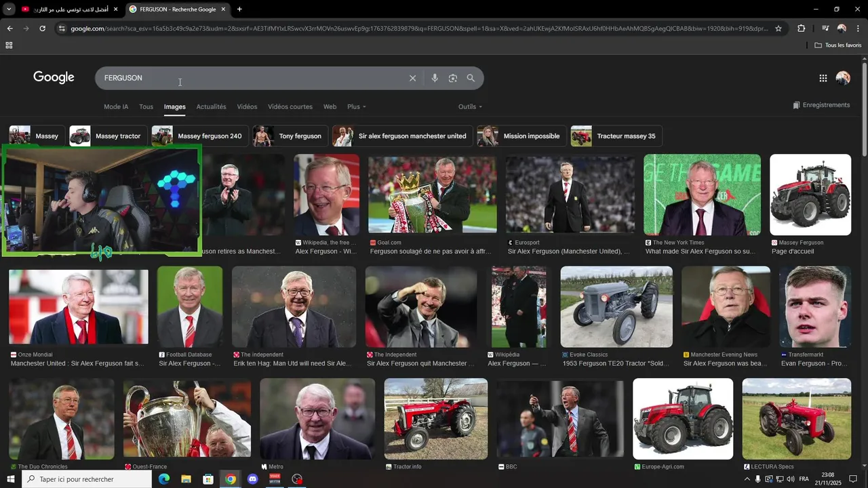The height and width of the screenshot is (488, 868).
Task: Open the Transfermarkt Evan Ferguson image
Action: [x=815, y=307]
